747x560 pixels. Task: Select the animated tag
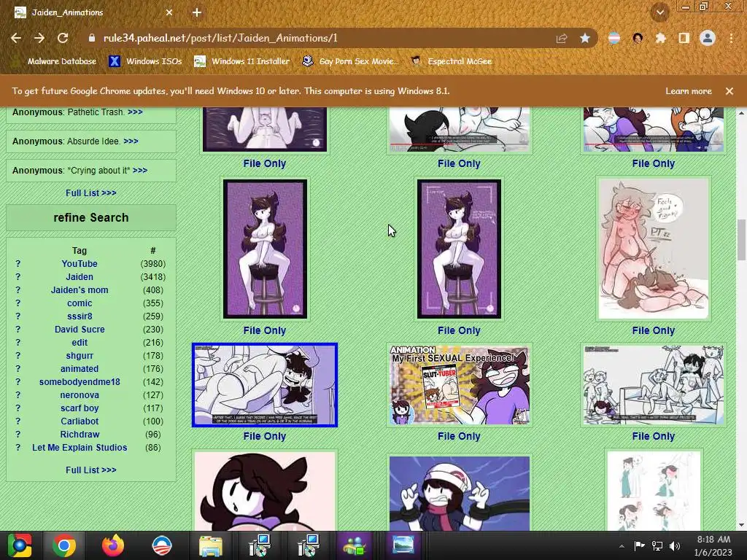pyautogui.click(x=80, y=368)
